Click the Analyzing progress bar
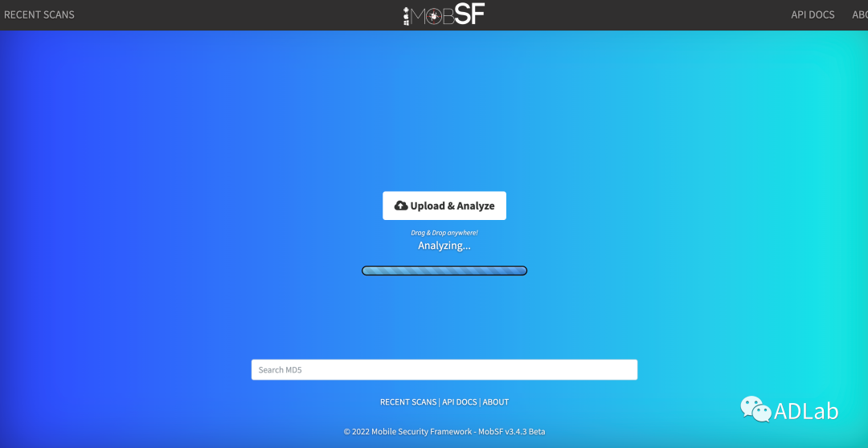 444,271
